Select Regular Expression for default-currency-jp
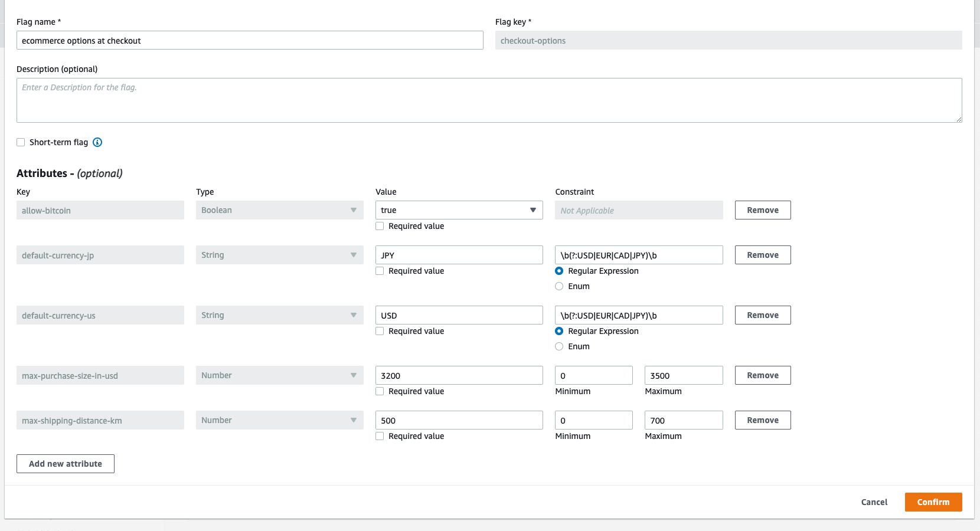The width and height of the screenshot is (980, 531). click(559, 271)
